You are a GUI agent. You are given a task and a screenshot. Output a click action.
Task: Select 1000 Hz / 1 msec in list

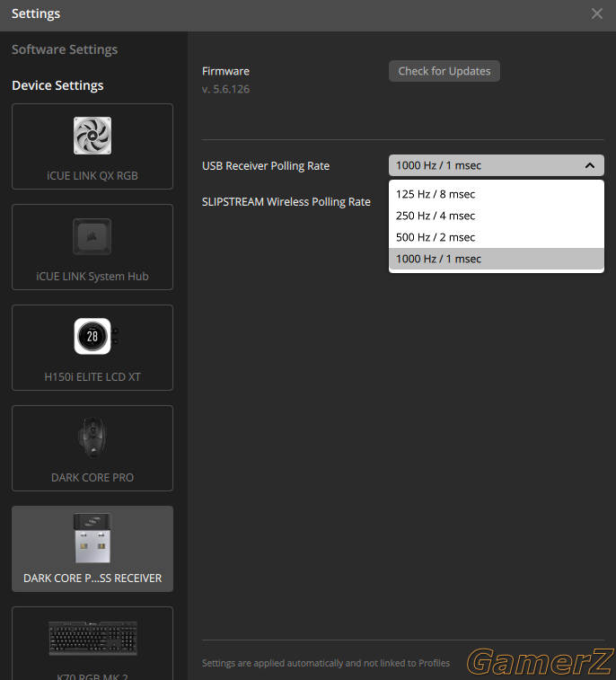pyautogui.click(x=497, y=259)
